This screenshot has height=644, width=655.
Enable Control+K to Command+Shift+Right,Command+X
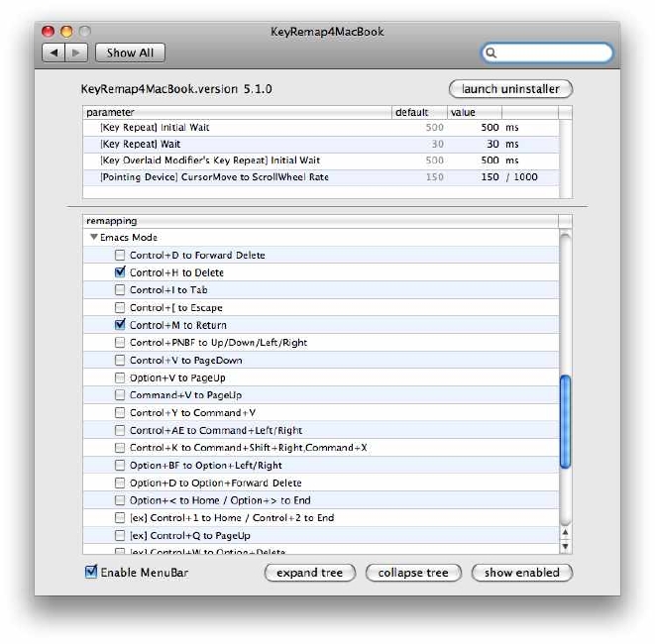click(x=120, y=448)
